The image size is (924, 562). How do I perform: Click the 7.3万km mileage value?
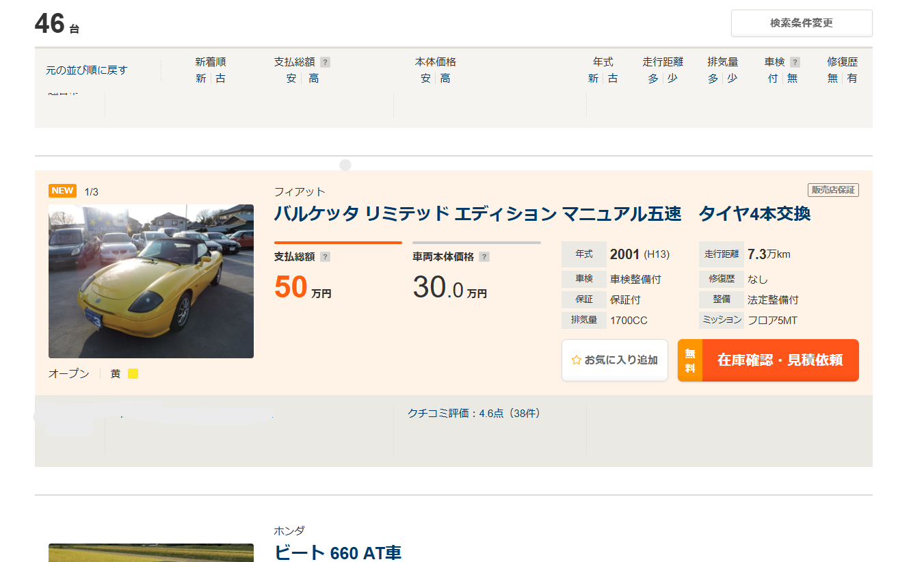769,254
